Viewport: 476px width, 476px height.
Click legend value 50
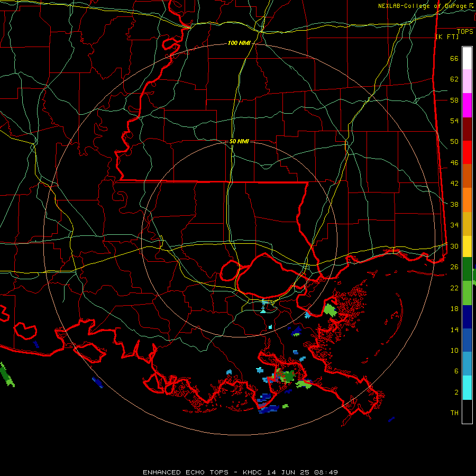click(x=454, y=142)
